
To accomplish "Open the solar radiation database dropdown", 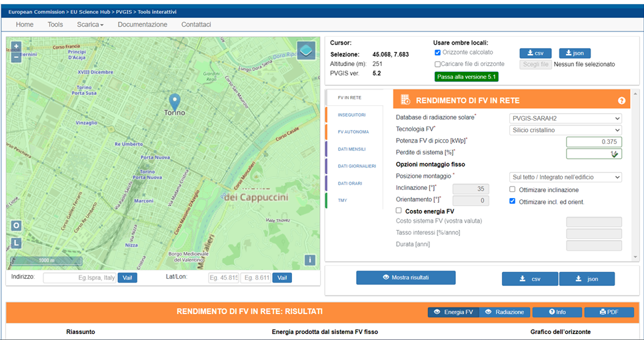I will (565, 118).
